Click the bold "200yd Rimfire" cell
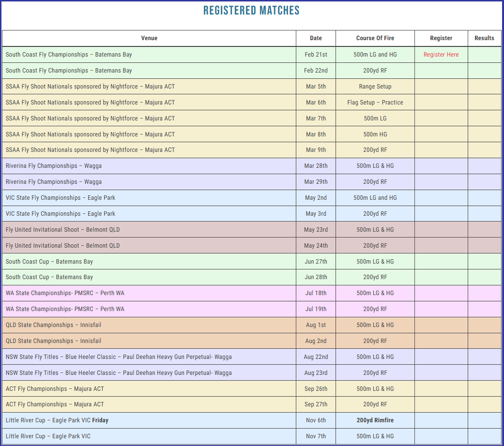This screenshot has width=504, height=446. pos(375,420)
